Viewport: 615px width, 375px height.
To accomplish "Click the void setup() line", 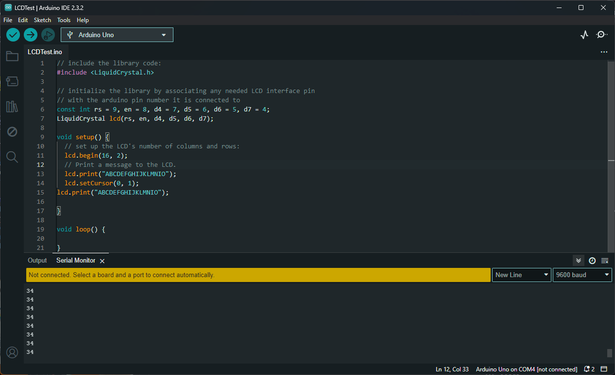I will 83,137.
